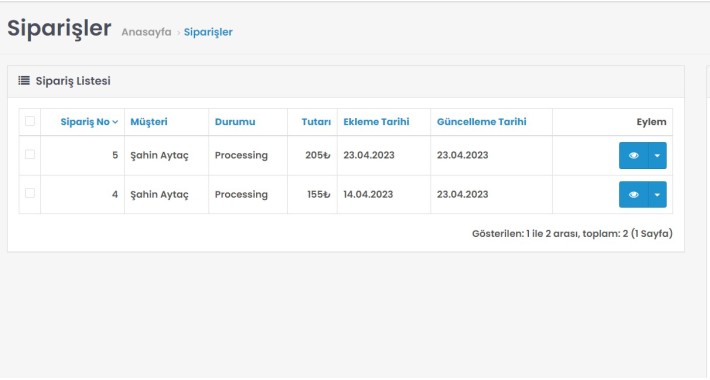Image resolution: width=710 pixels, height=380 pixels.
Task: Sort by Ekleme Tarihi column
Action: [x=376, y=122]
